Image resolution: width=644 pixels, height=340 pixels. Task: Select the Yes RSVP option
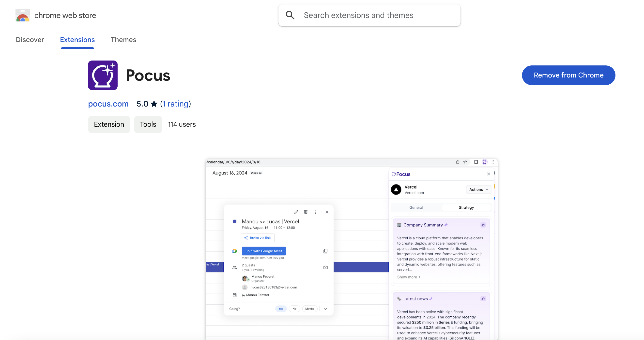[281, 309]
